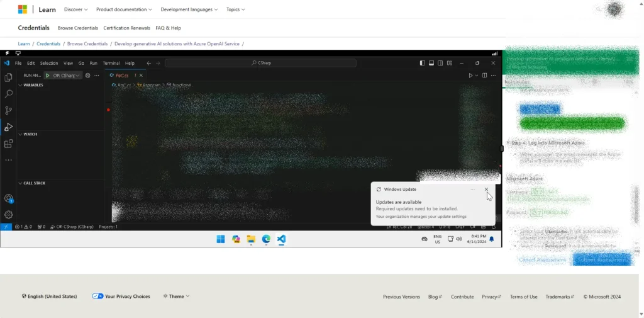Click the Projects: 1 status entry
This screenshot has height=318, width=644.
(x=108, y=227)
